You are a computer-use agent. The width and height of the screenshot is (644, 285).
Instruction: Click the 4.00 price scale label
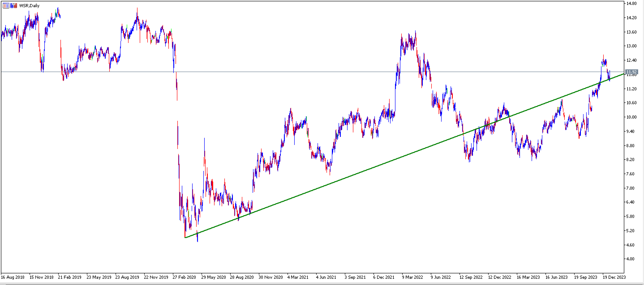(x=631, y=259)
